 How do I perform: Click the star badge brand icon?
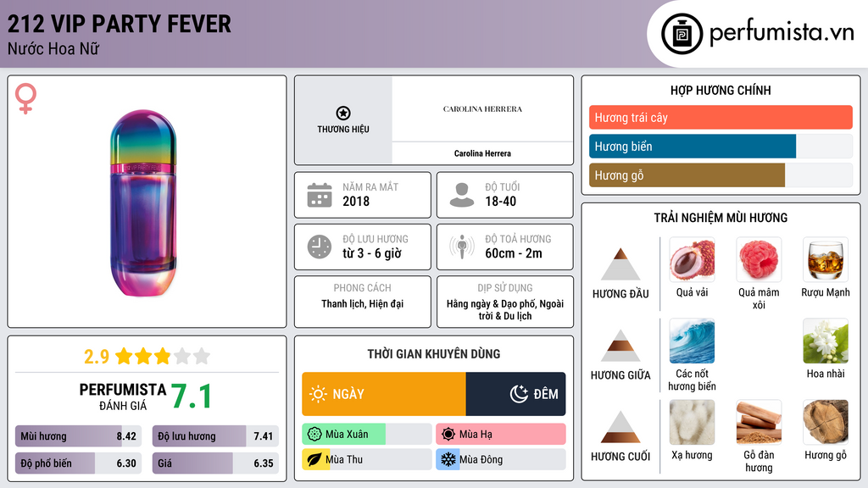(342, 113)
